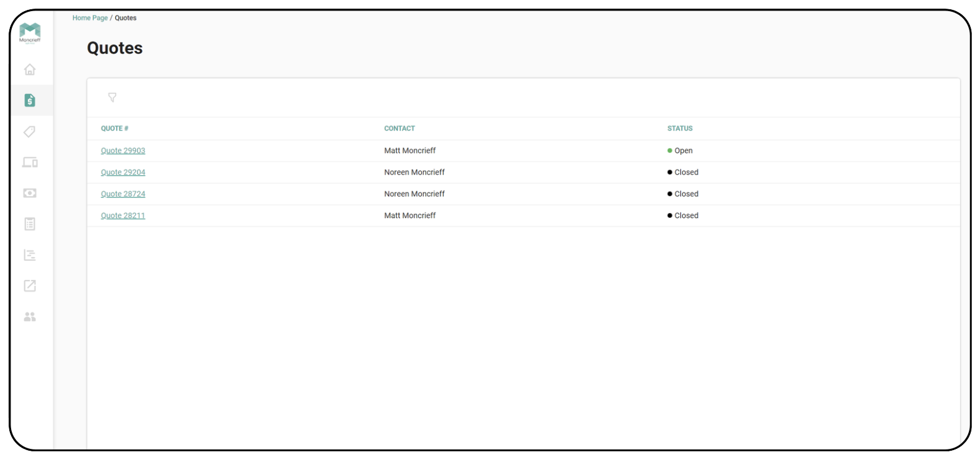980x460 pixels.
Task: Select the Quotes dollar-document sidebar icon
Action: pyautogui.click(x=30, y=100)
